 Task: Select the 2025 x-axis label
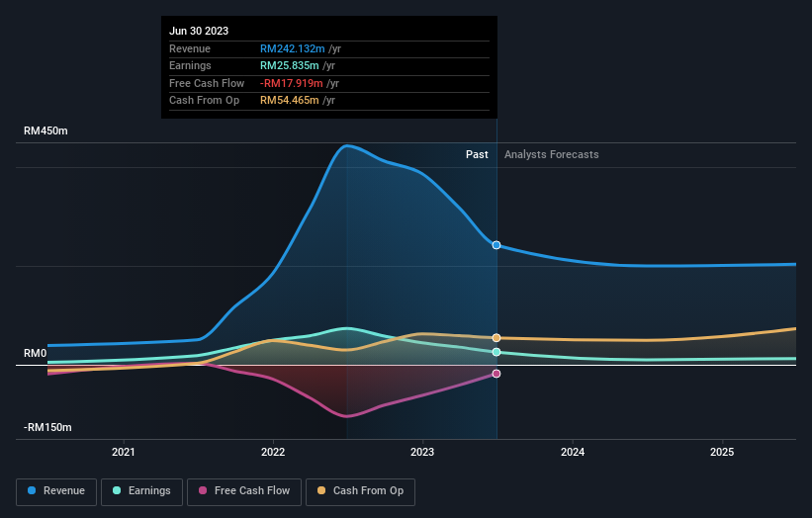point(722,453)
